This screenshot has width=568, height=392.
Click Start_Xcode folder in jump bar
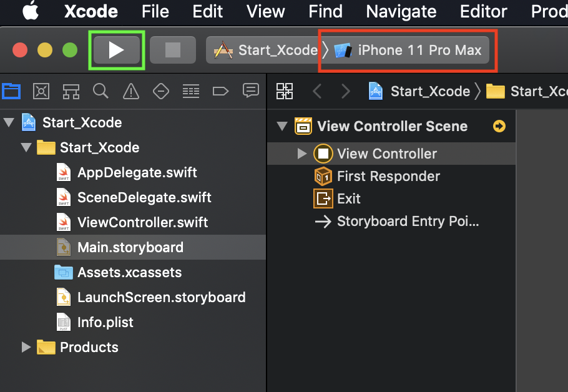[527, 91]
